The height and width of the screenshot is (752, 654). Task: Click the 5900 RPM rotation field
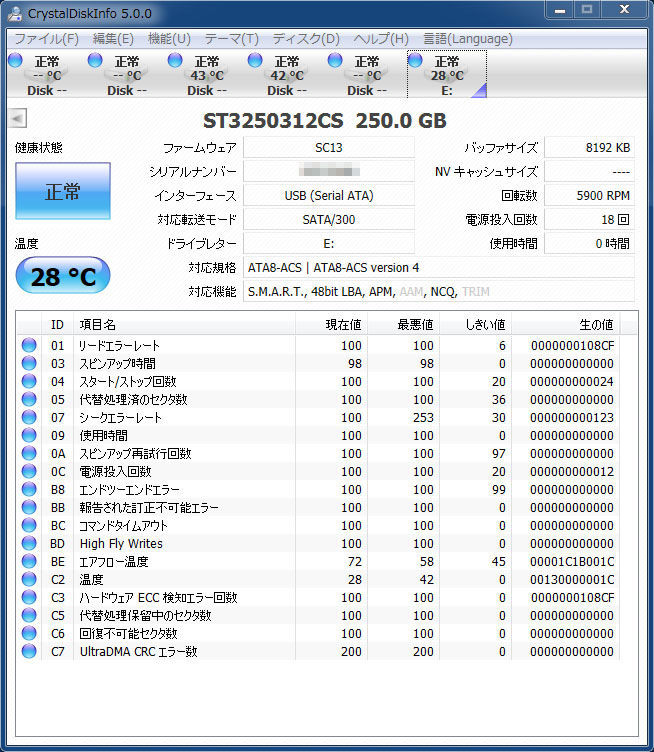tap(589, 195)
